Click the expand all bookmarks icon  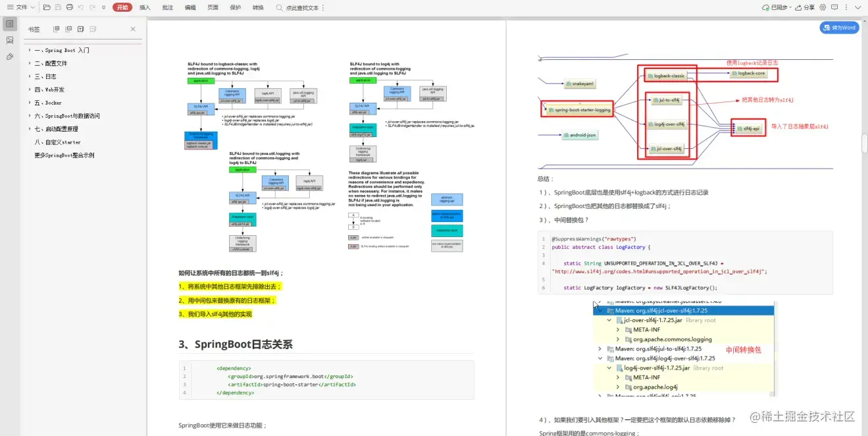pos(56,29)
